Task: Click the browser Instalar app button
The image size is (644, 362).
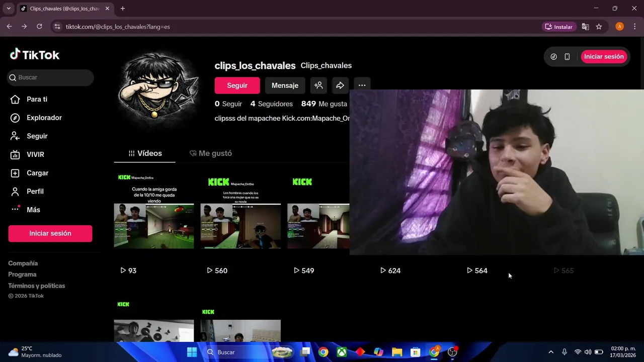Action: (x=558, y=27)
